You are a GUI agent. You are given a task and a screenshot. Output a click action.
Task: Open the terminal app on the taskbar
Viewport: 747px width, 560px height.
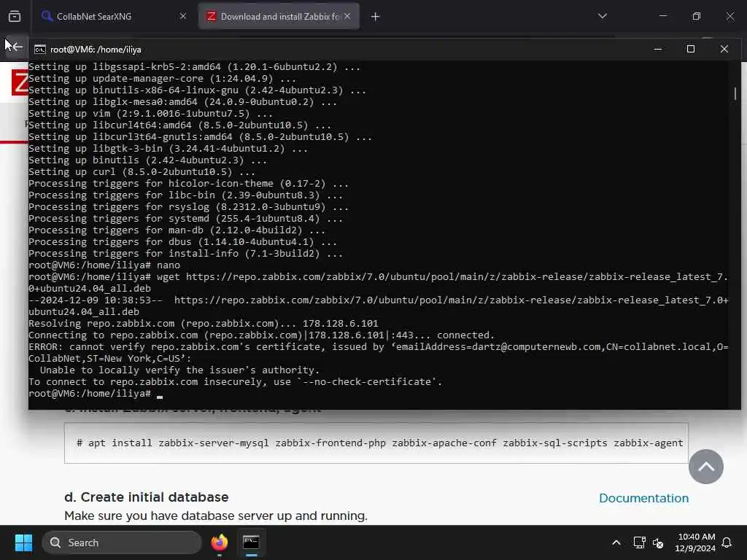pos(251,542)
